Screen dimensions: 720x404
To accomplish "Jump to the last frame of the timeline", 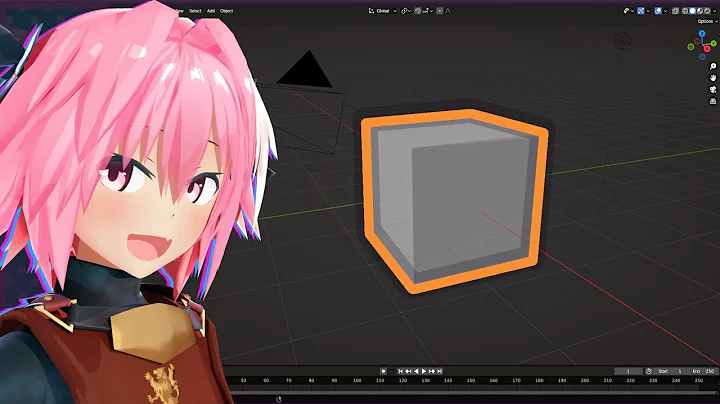I will [x=439, y=371].
